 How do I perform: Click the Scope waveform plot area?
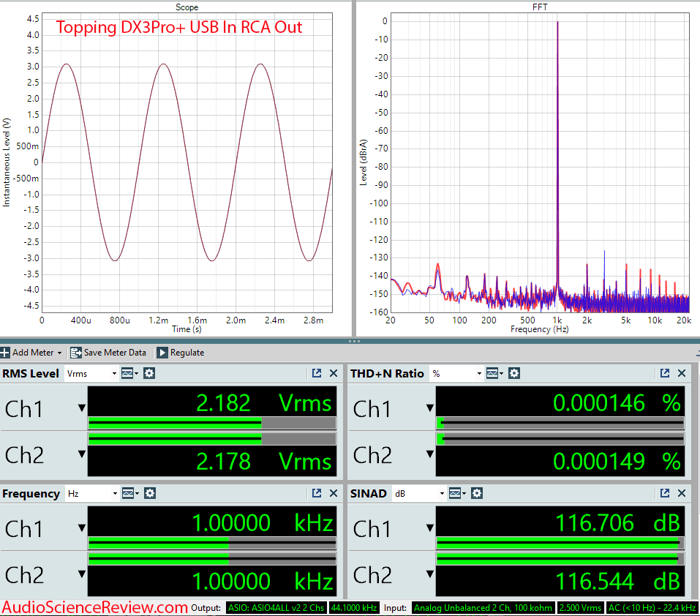tap(187, 162)
